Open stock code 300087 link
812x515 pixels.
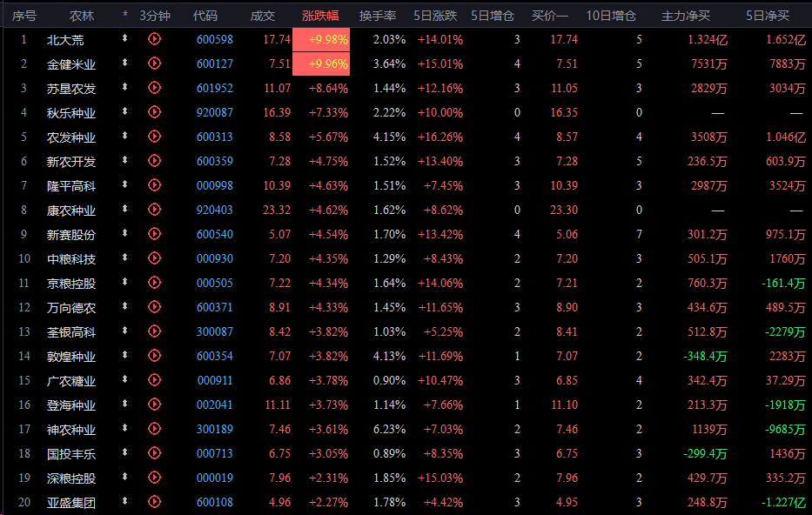(214, 331)
